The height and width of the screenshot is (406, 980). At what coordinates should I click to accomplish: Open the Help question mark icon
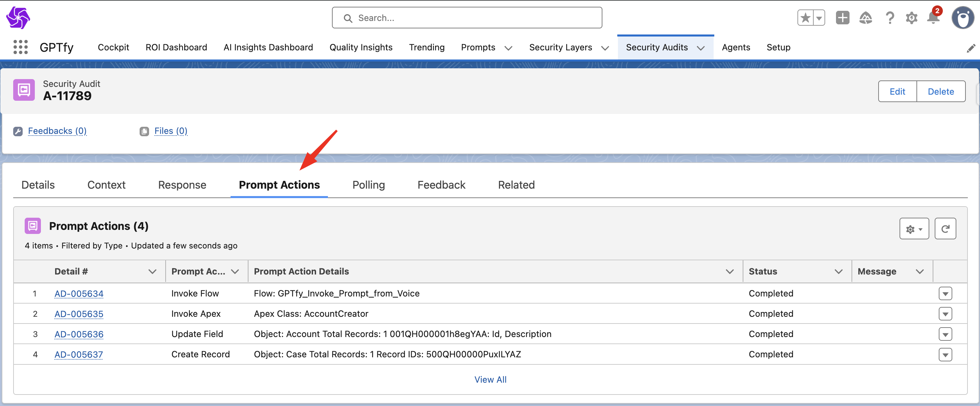click(x=889, y=18)
